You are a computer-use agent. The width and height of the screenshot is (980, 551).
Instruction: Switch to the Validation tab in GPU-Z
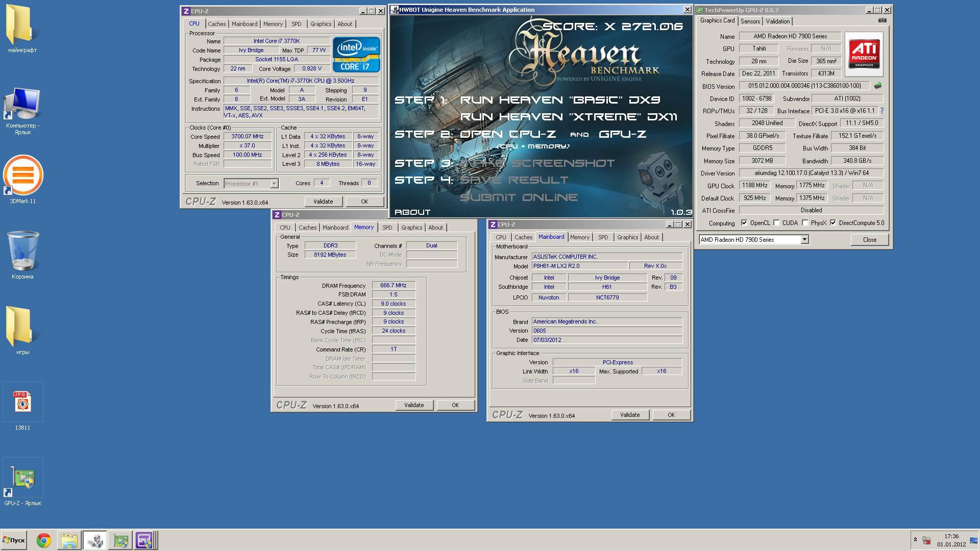[777, 21]
